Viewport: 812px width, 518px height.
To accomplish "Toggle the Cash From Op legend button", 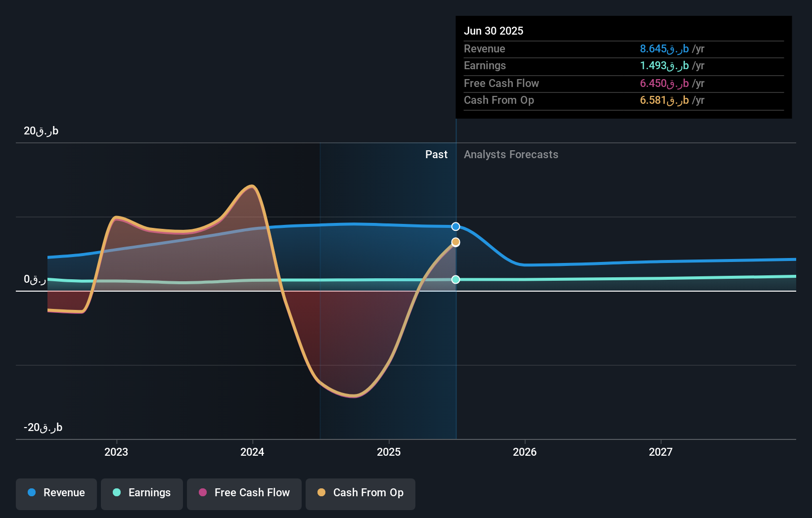I will click(361, 494).
